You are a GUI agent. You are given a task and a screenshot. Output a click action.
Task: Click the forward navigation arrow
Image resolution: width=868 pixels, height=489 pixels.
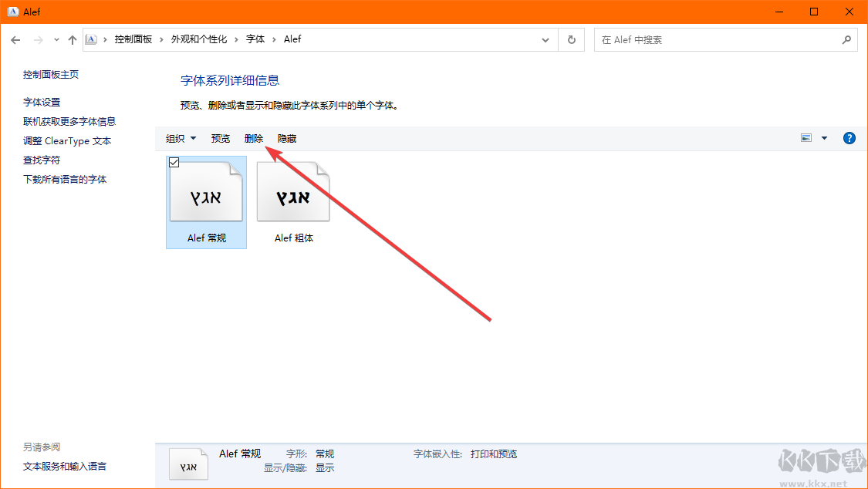pos(36,39)
